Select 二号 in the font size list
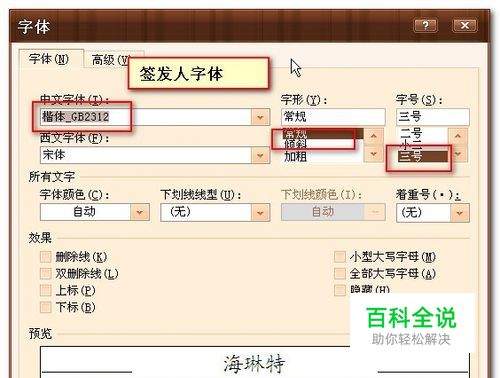Viewport: 500px width, 378px height. pyautogui.click(x=411, y=133)
